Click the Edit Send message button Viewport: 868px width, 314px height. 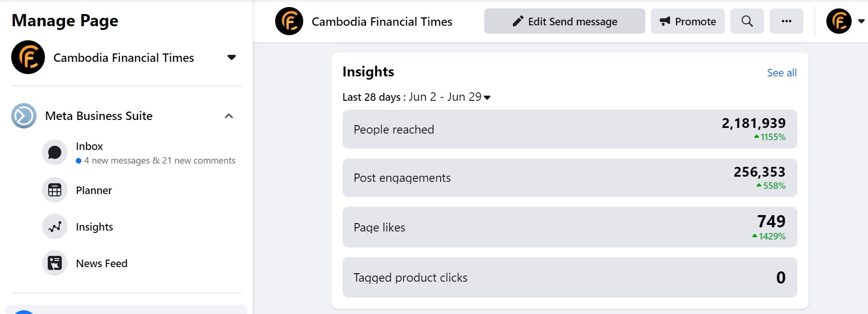click(564, 22)
